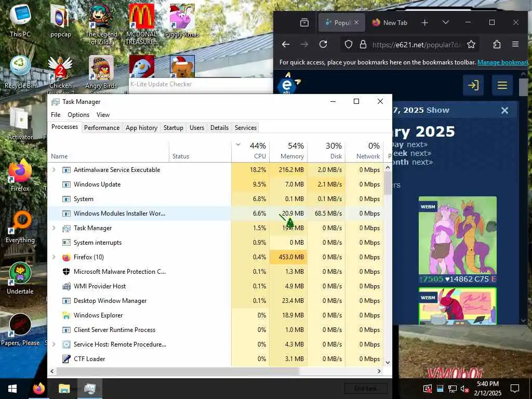Screen dimensions: 532x399
Task: Open the Activator desktop icon
Action: (20, 124)
